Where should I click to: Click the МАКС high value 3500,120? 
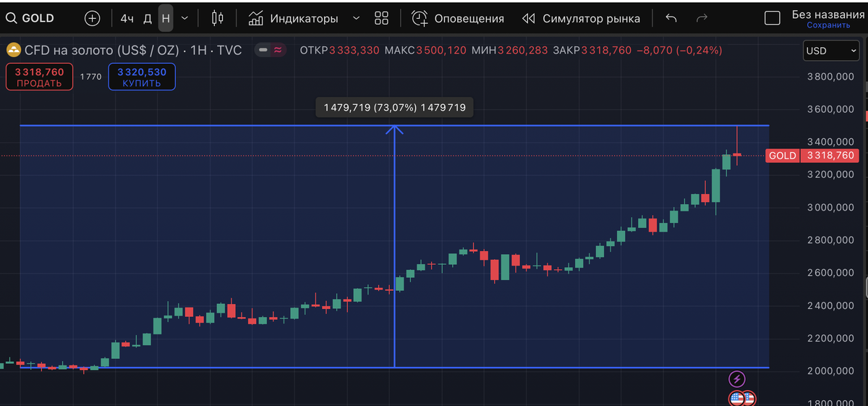pos(441,51)
